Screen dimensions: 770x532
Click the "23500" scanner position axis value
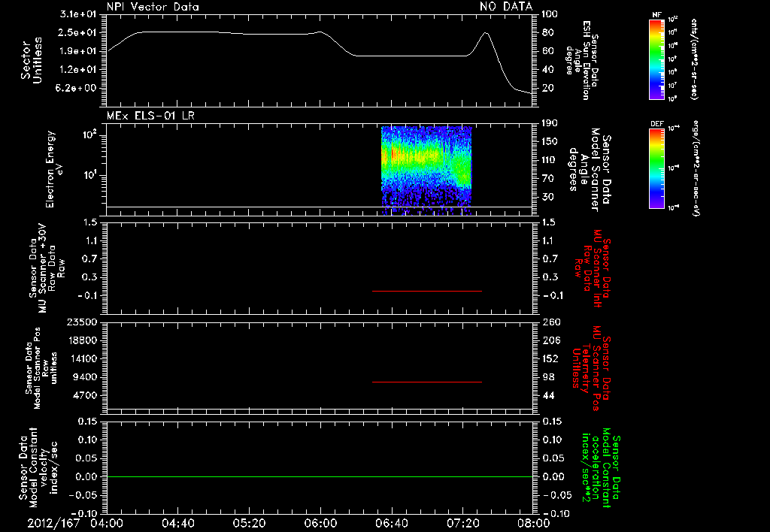click(x=81, y=322)
